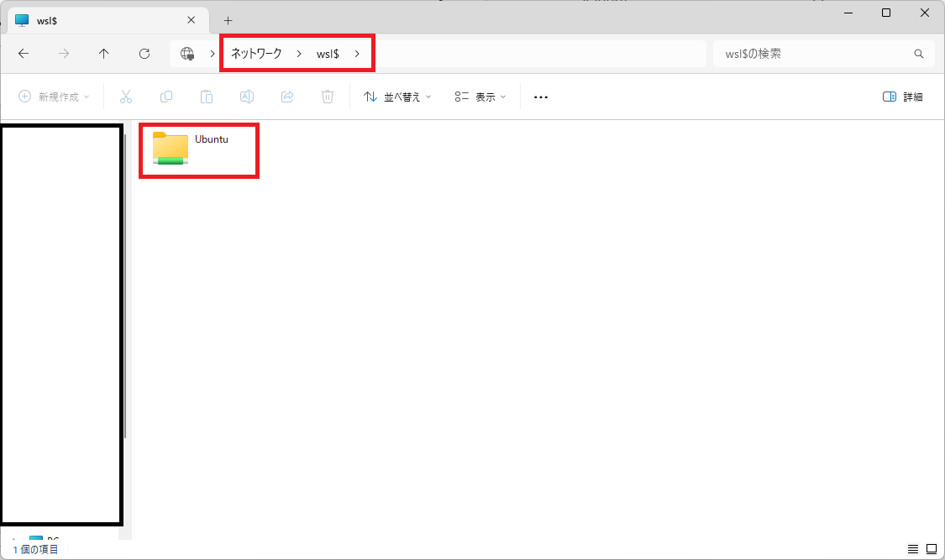This screenshot has width=945, height=560.
Task: Click the Delete trash icon
Action: pos(328,97)
